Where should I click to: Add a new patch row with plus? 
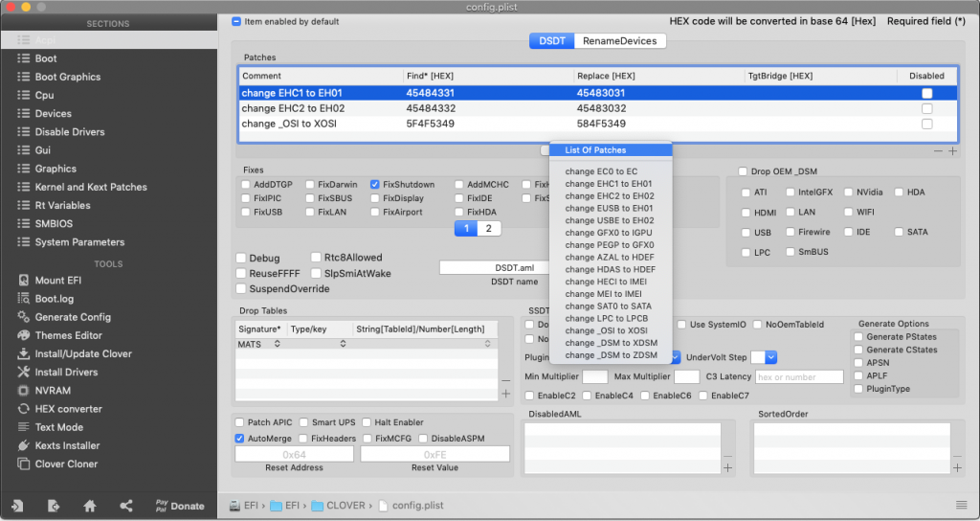952,150
